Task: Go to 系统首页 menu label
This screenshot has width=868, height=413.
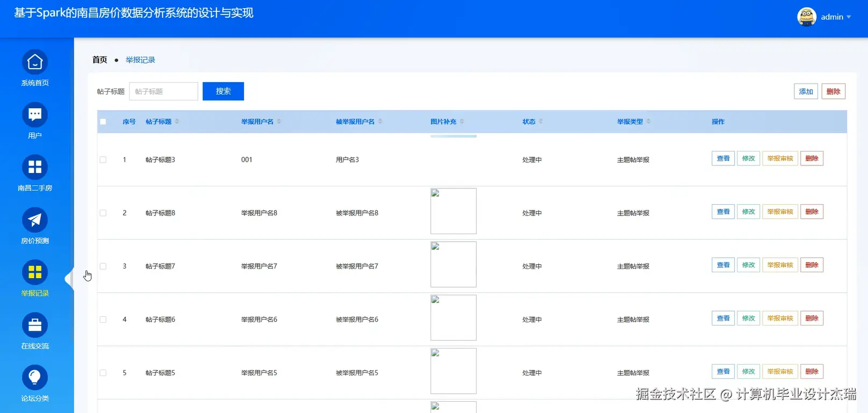Action: (x=35, y=83)
